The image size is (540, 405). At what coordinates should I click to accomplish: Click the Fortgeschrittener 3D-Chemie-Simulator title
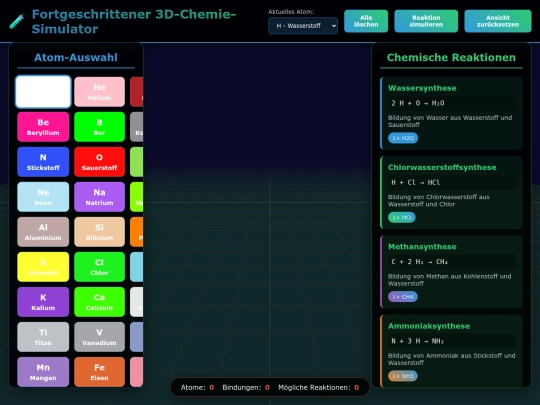pyautogui.click(x=134, y=21)
